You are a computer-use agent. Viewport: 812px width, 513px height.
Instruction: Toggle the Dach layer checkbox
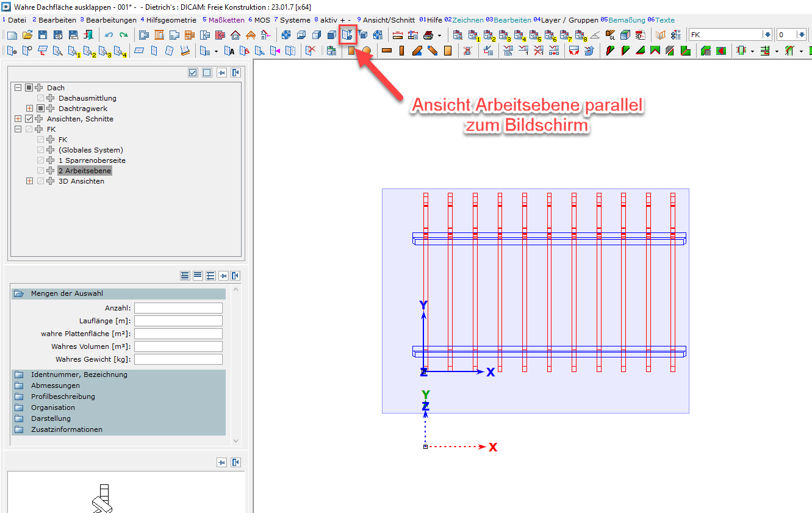click(29, 88)
